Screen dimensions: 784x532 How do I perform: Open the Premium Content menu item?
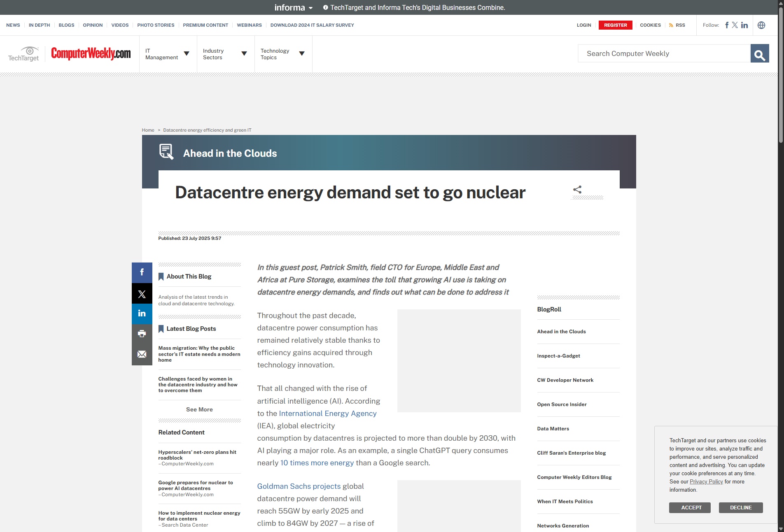pyautogui.click(x=205, y=25)
